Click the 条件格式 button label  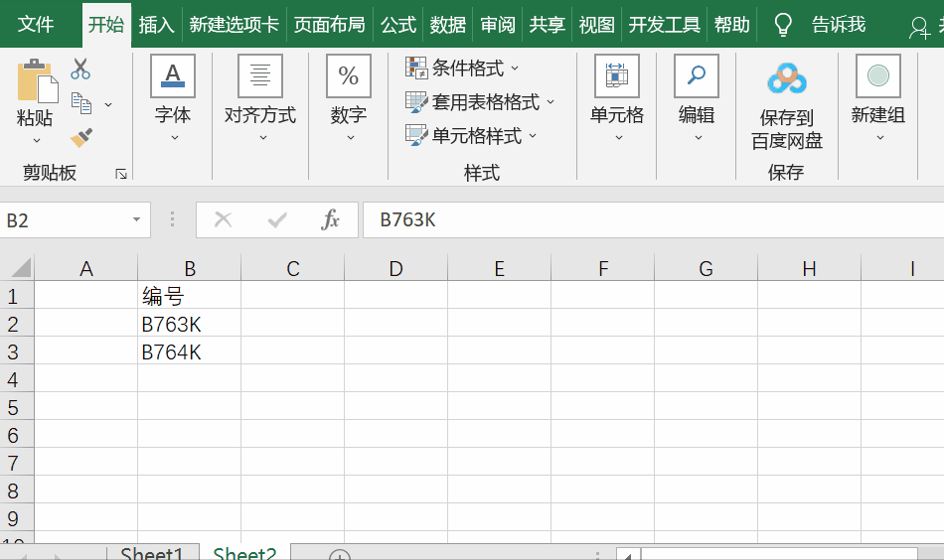pos(468,68)
